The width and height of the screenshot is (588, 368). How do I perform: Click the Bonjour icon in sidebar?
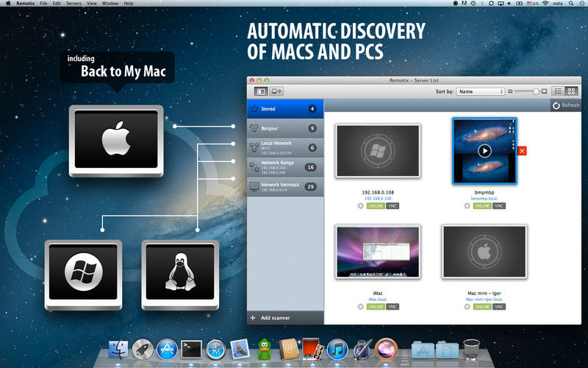pyautogui.click(x=254, y=128)
